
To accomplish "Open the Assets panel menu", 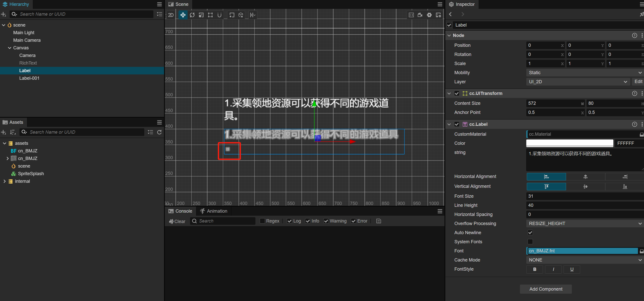I will coord(159,122).
